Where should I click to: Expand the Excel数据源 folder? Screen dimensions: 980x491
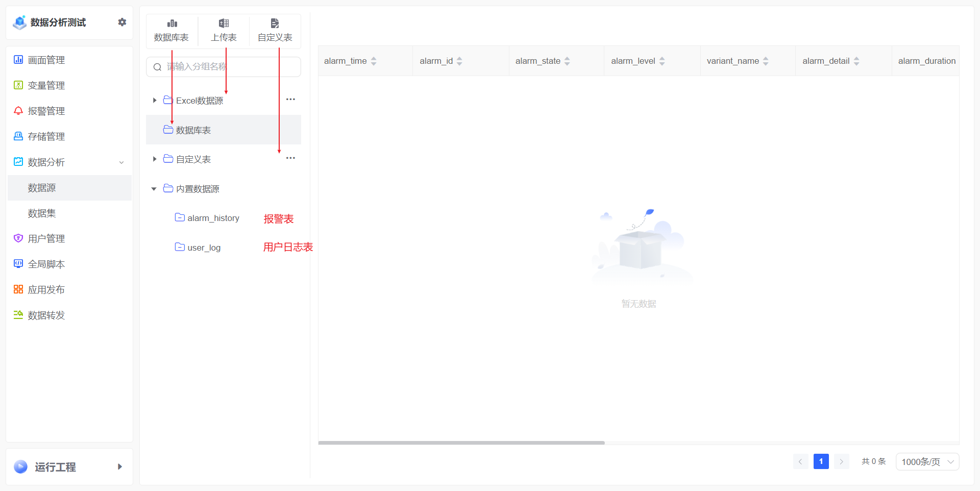click(154, 101)
